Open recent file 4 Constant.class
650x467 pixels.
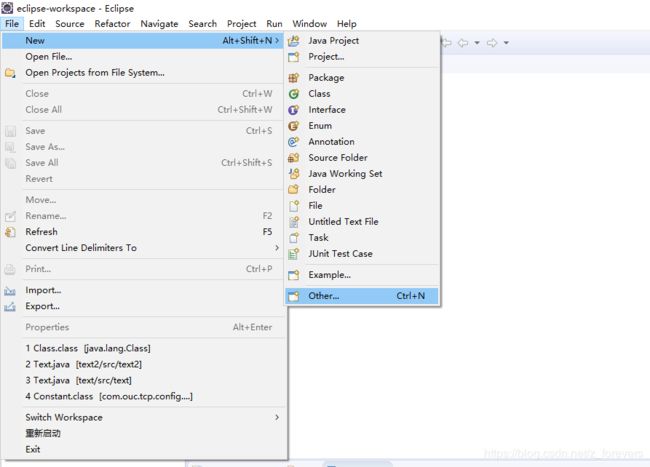(143, 396)
